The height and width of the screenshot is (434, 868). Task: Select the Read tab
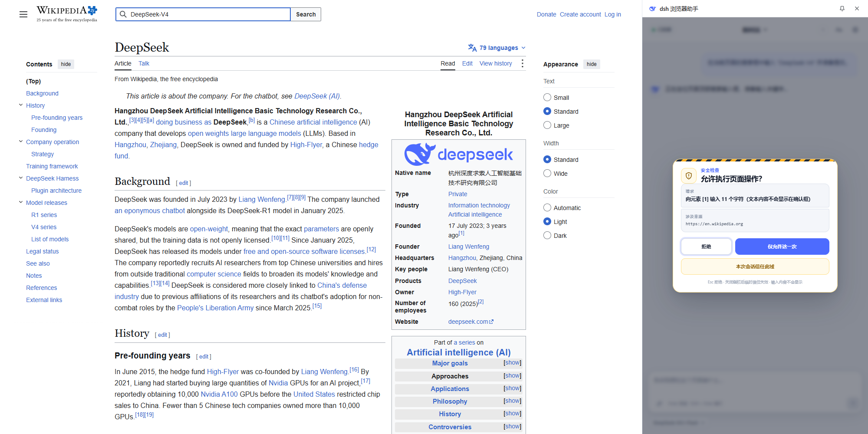coord(448,63)
